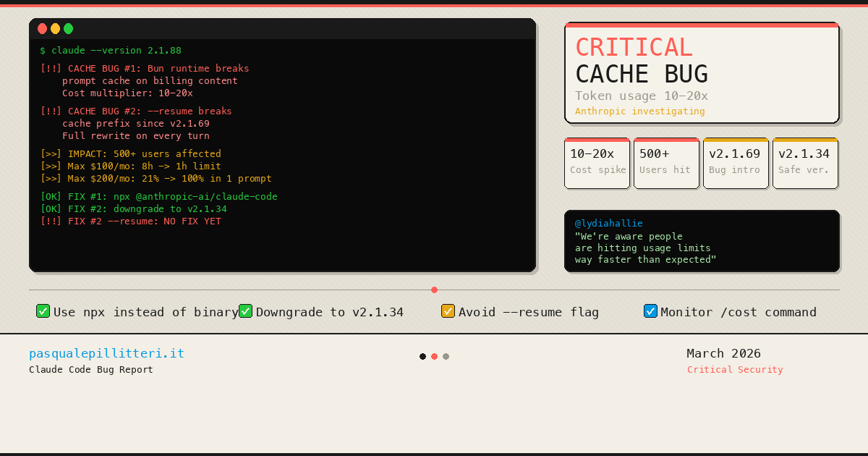
Task: Click 'CACHE BUG #2: --resume breaks' line
Action: [x=136, y=111]
